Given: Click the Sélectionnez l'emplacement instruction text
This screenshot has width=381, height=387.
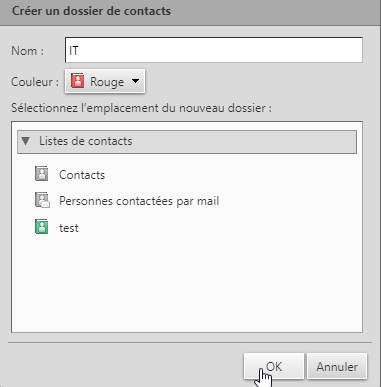Looking at the screenshot, I should click(141, 108).
